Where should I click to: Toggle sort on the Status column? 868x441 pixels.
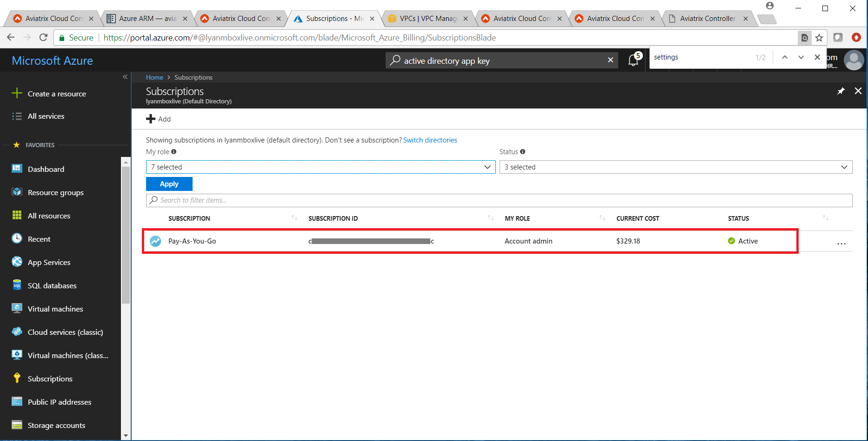pyautogui.click(x=826, y=217)
